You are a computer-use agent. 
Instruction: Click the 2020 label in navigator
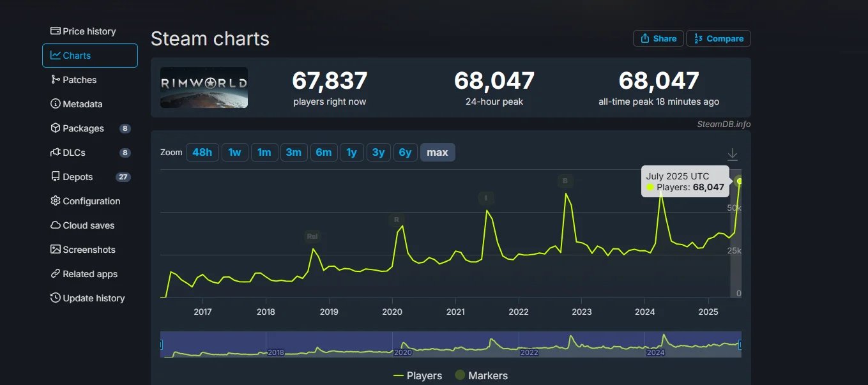(402, 352)
